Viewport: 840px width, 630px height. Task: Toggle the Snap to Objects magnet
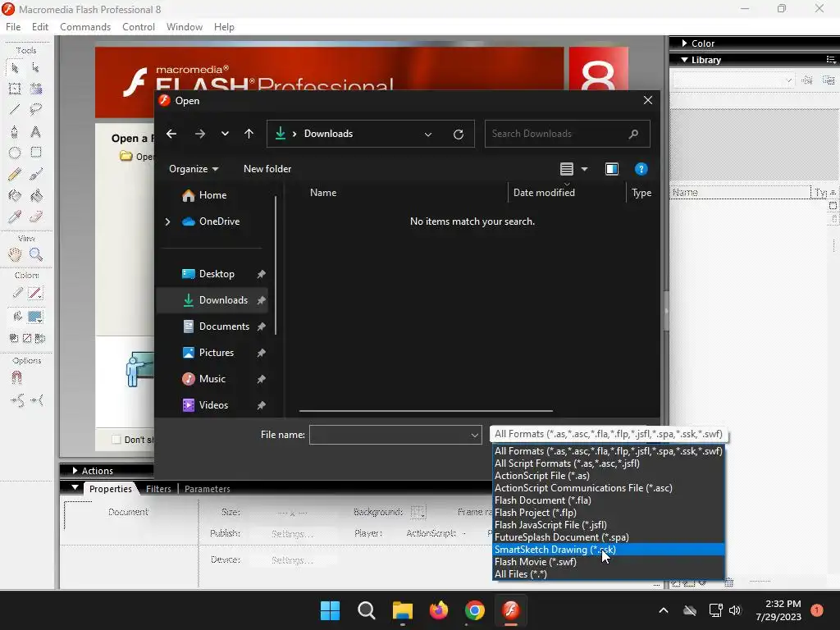(x=16, y=378)
